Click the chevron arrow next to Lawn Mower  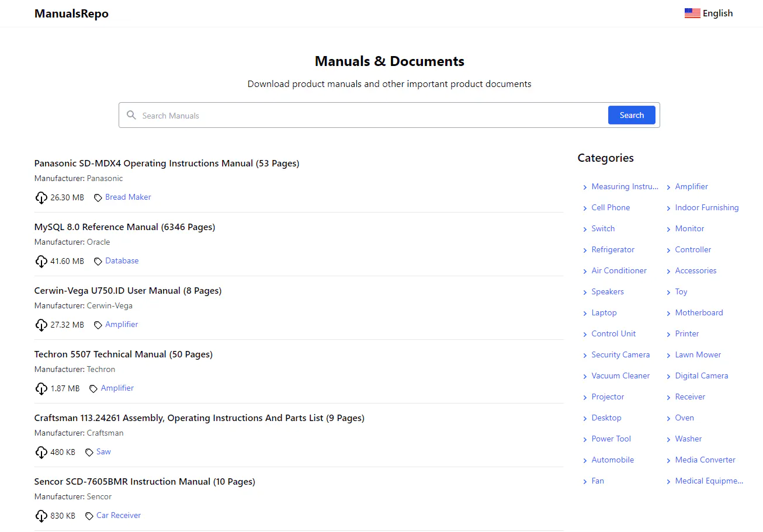pos(668,355)
